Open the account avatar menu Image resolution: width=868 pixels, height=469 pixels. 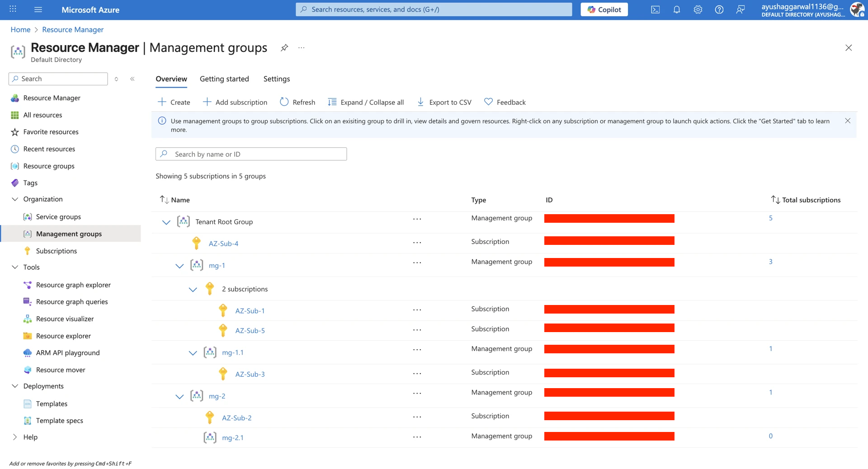click(x=857, y=9)
